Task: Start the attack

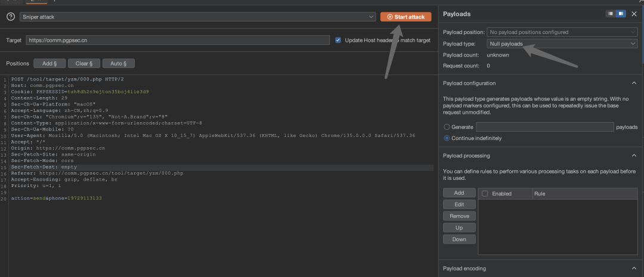Action: (x=406, y=17)
